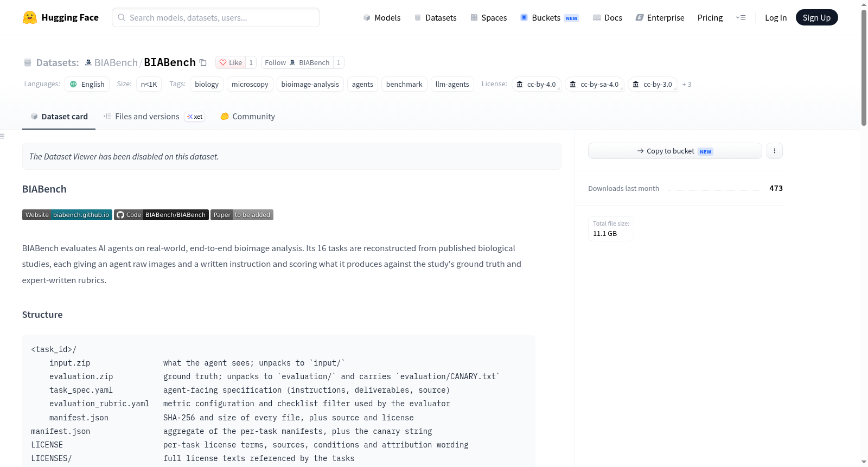Go to Spaces in the navigation
Image resolution: width=868 pixels, height=467 pixels.
tap(489, 17)
